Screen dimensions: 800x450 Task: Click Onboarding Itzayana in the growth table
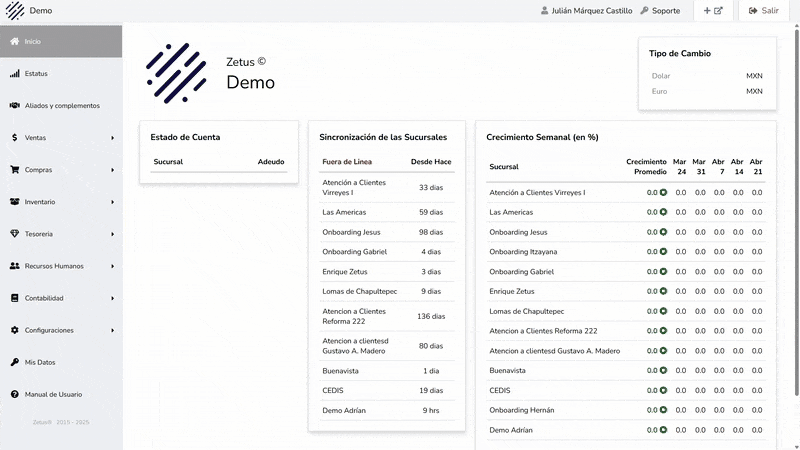523,252
